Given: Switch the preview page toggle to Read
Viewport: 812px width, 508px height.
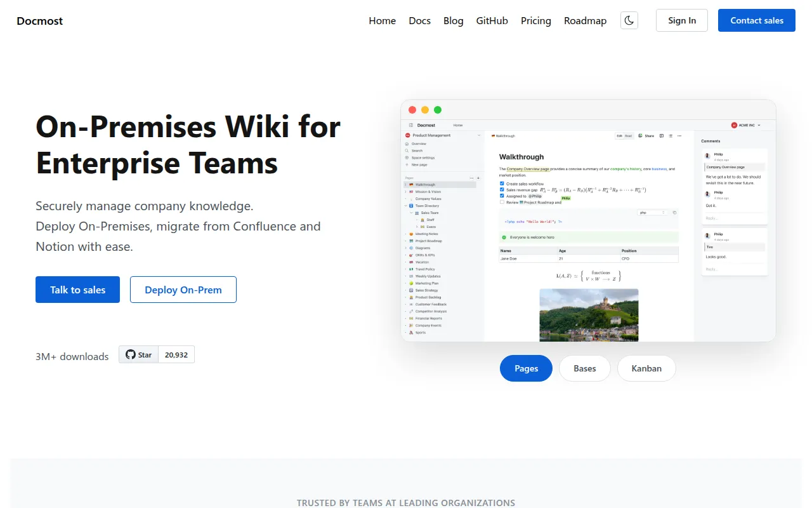Looking at the screenshot, I should coord(628,136).
